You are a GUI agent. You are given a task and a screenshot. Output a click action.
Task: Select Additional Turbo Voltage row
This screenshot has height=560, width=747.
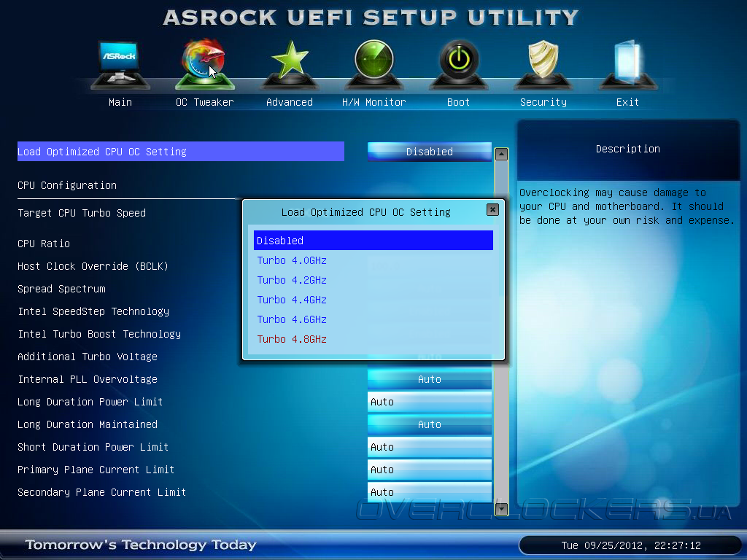click(x=88, y=357)
